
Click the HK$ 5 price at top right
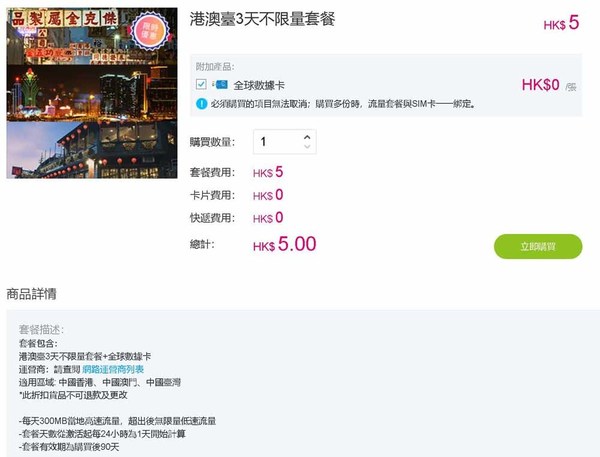pos(561,23)
